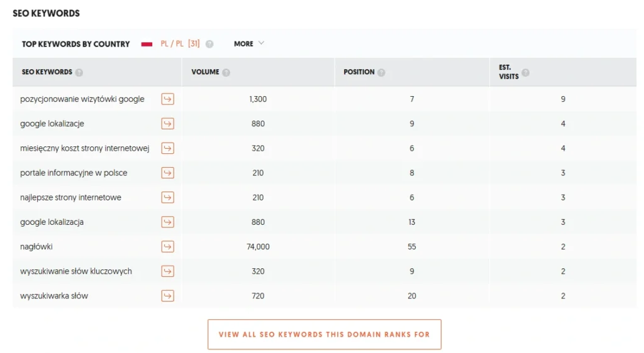This screenshot has height=353, width=644.
Task: Expand the More countries dropdown
Action: 249,44
